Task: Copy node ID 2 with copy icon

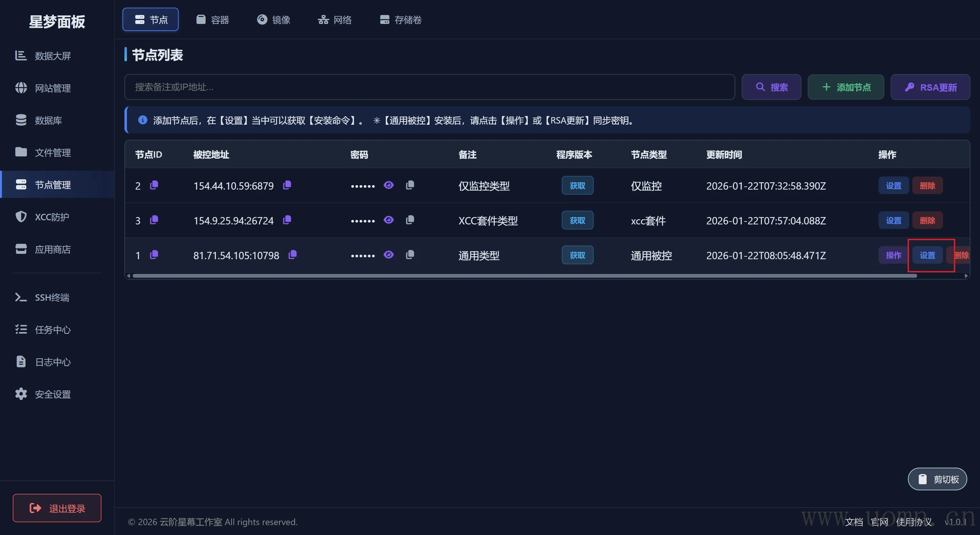Action: coord(154,185)
